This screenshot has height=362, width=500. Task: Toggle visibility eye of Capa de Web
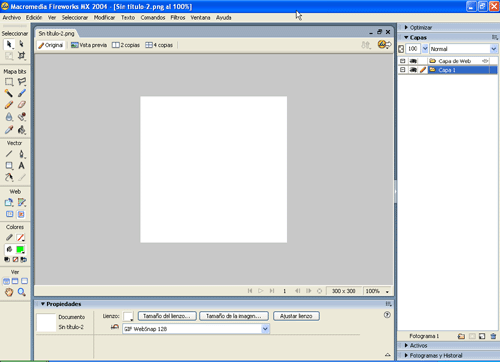coord(413,61)
